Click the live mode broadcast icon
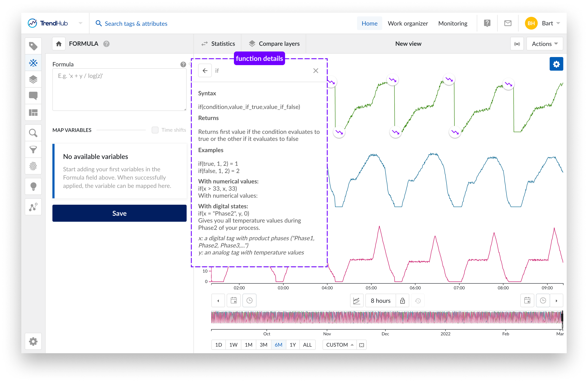Screen dimensions: 588x383 click(x=517, y=44)
